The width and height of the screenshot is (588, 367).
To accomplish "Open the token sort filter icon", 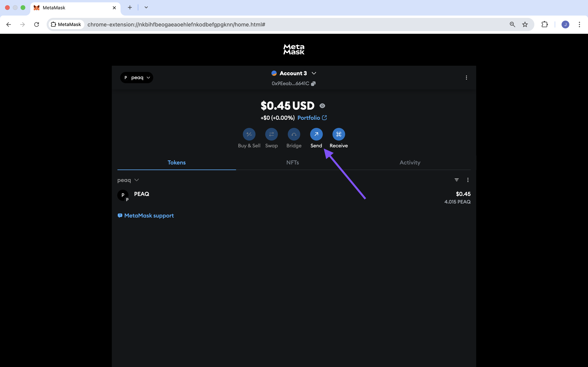I will point(456,180).
